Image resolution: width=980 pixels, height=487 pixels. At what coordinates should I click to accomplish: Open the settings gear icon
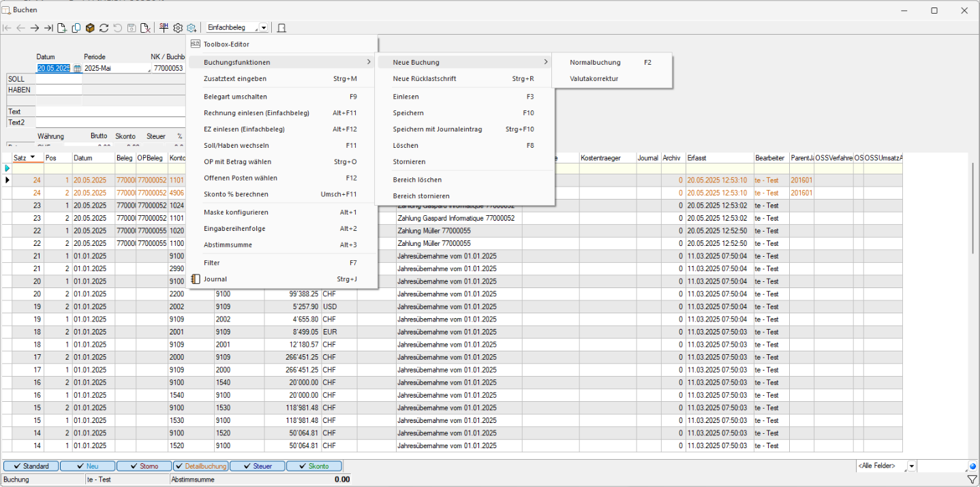click(x=178, y=28)
